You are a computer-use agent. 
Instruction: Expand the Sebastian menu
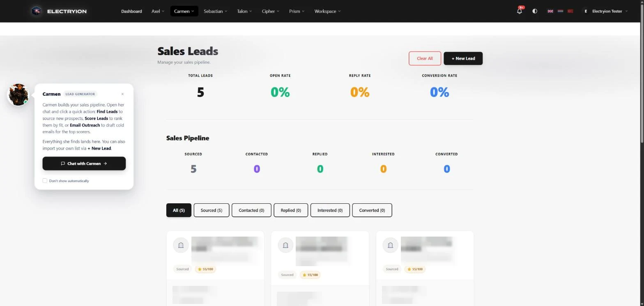[x=215, y=11]
